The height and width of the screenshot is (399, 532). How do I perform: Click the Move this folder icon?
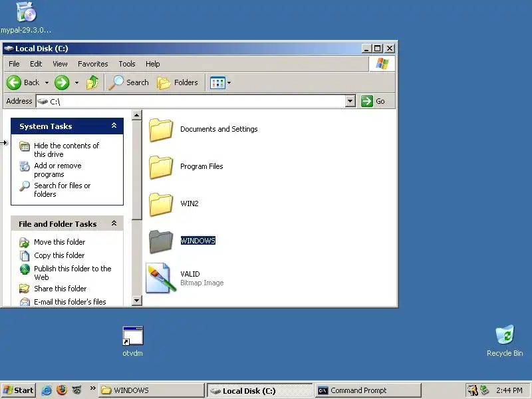click(x=25, y=242)
